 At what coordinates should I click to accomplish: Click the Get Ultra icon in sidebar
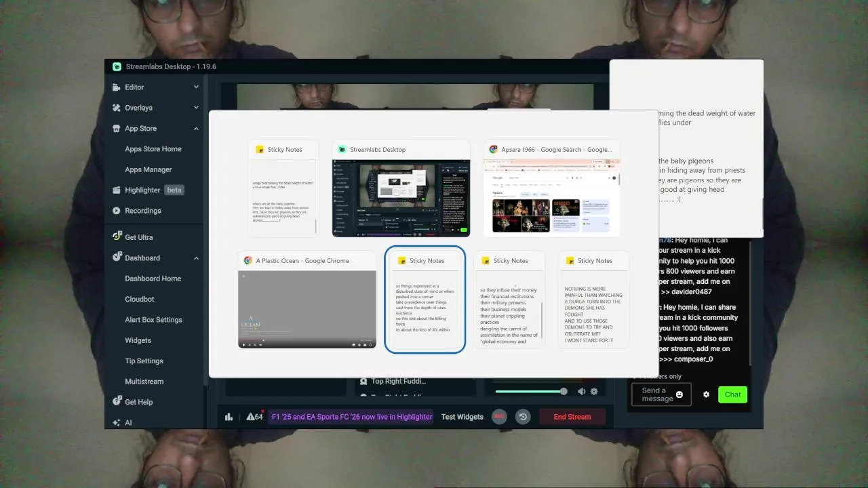coord(117,237)
